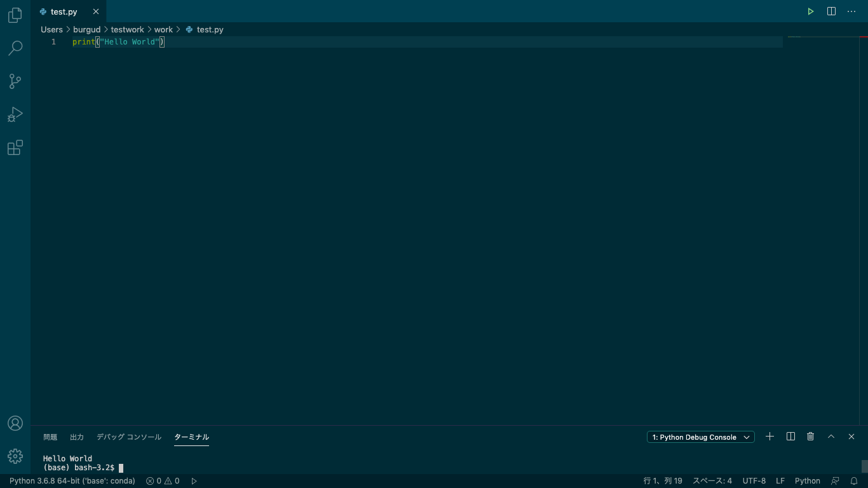This screenshot has height=488, width=868.
Task: Maximize the panel with up chevron
Action: (x=831, y=437)
